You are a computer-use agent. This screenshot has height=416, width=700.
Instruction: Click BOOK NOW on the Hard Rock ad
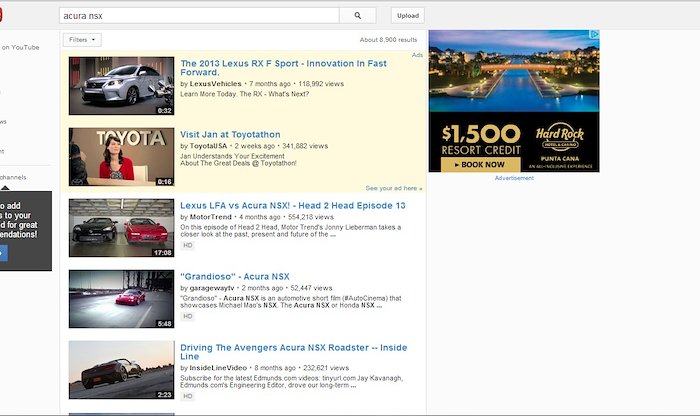480,165
